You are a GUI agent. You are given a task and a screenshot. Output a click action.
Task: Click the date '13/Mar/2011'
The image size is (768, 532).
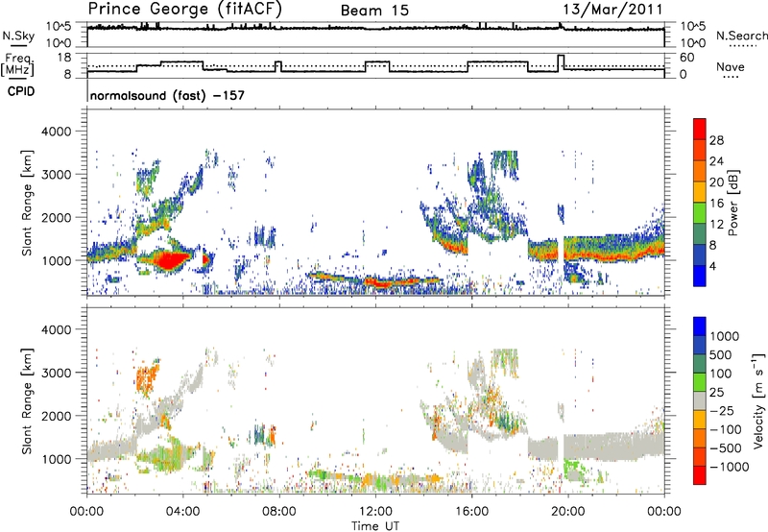coord(612,10)
